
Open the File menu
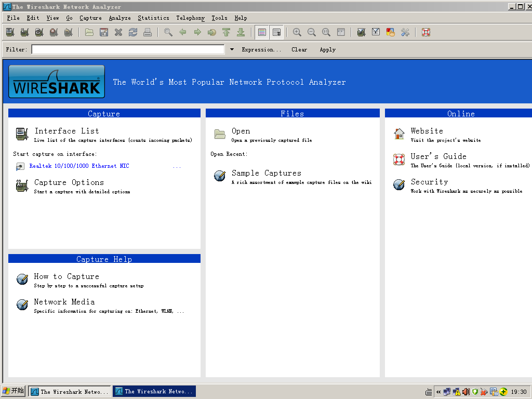pyautogui.click(x=13, y=18)
